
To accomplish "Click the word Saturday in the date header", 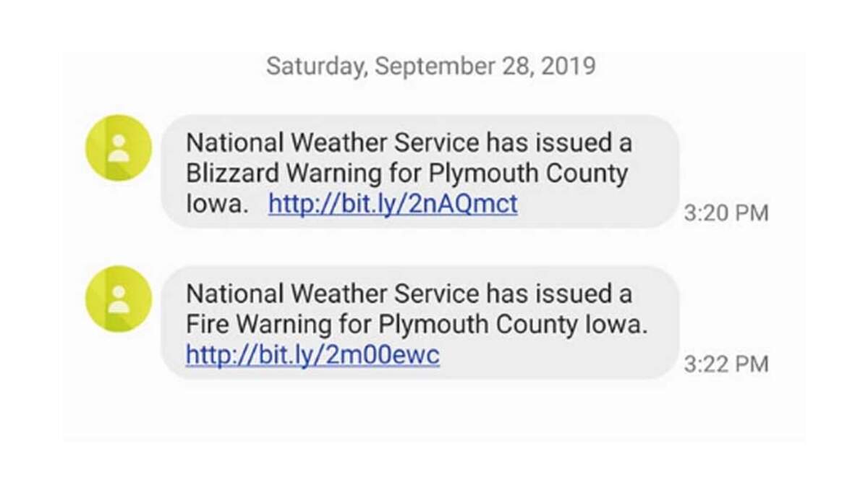I will (316, 67).
